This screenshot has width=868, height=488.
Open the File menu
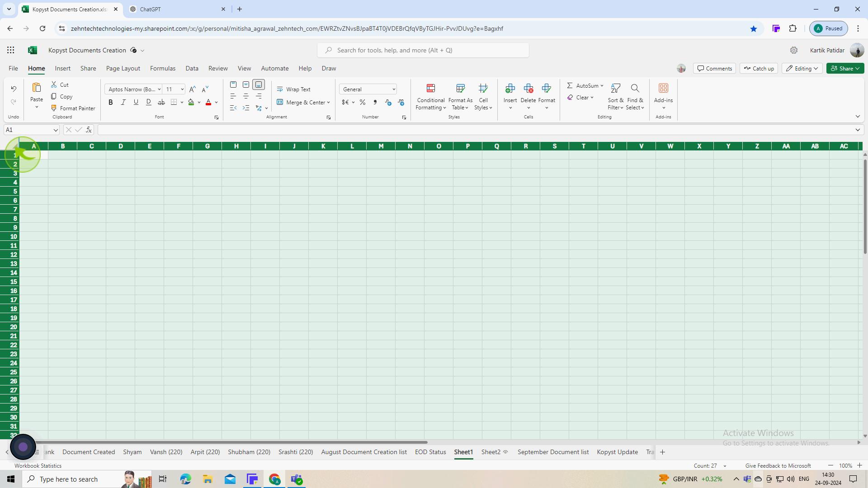pyautogui.click(x=13, y=68)
